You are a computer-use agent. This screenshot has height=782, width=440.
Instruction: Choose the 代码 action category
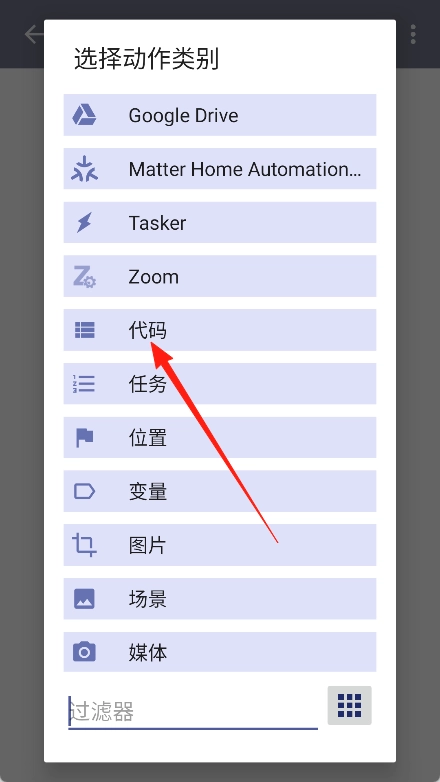coord(220,330)
